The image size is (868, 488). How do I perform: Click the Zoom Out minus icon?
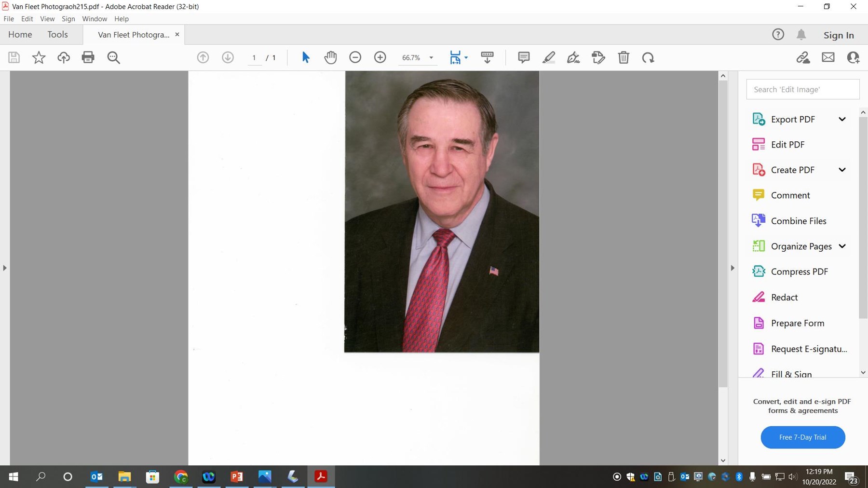[355, 57]
